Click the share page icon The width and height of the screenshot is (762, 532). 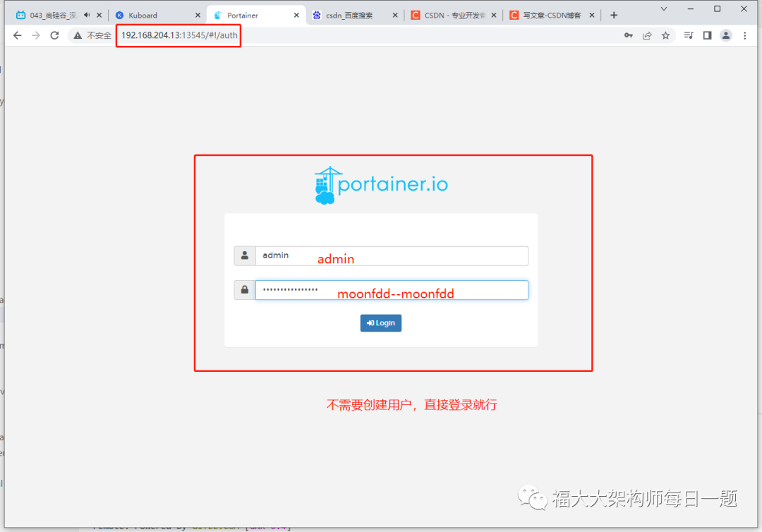point(647,35)
